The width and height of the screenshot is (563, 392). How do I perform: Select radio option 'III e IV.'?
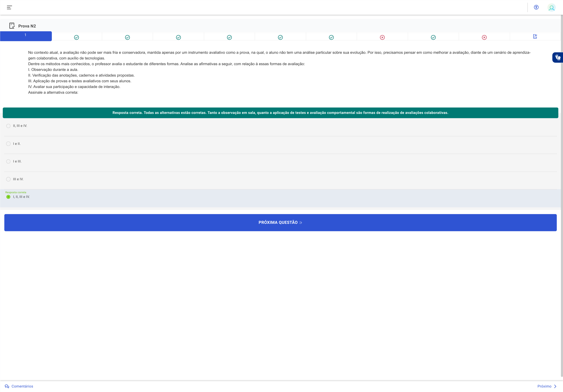point(8,179)
